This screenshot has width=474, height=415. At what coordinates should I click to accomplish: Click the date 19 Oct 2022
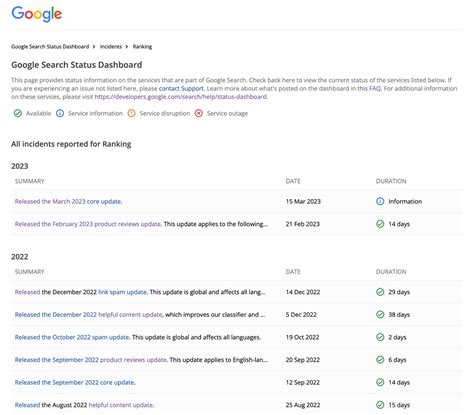(302, 337)
